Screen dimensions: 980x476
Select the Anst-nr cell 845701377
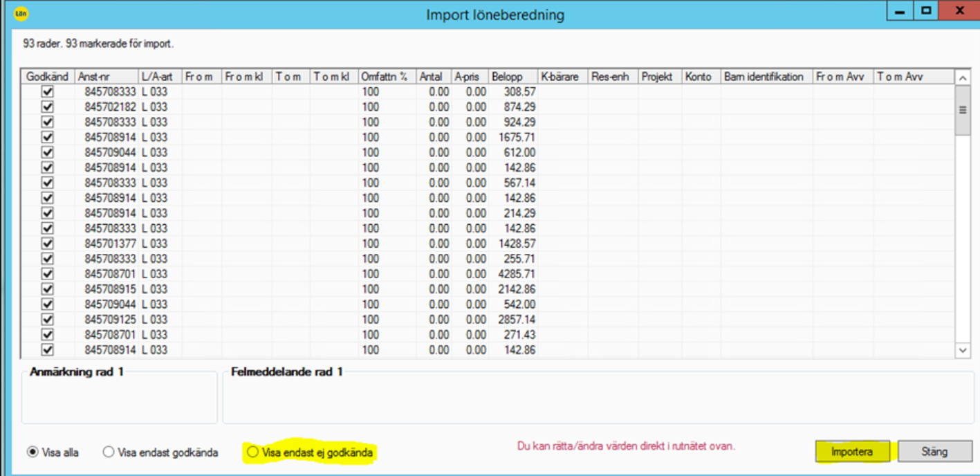pyautogui.click(x=110, y=244)
